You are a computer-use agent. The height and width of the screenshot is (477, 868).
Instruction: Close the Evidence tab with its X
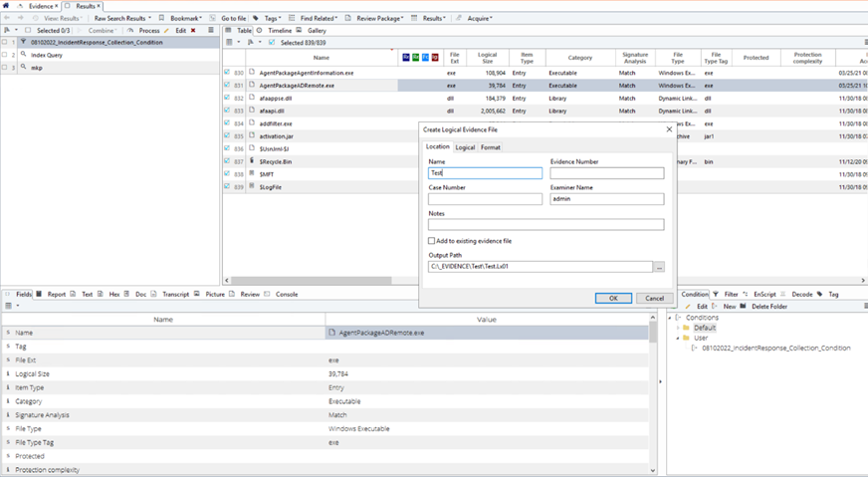pos(56,6)
